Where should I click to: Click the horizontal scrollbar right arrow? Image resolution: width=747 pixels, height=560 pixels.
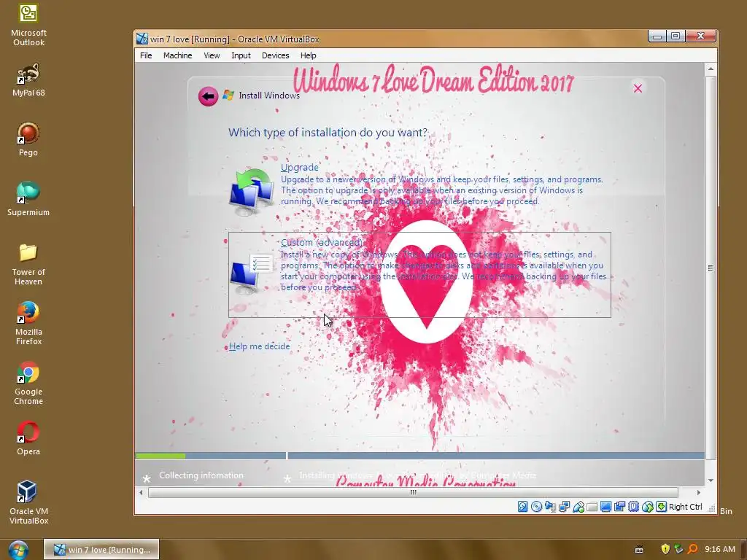pyautogui.click(x=698, y=492)
